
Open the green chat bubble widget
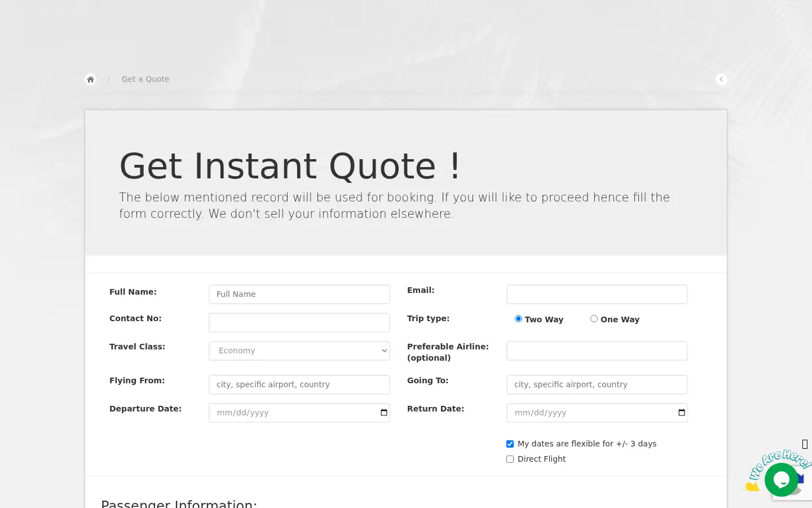[x=782, y=480]
